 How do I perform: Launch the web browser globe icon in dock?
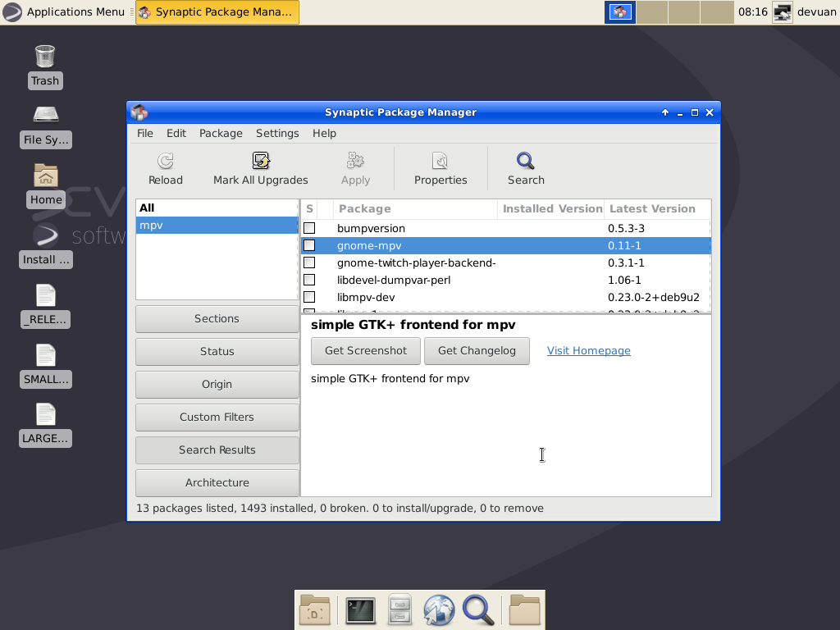(x=439, y=609)
